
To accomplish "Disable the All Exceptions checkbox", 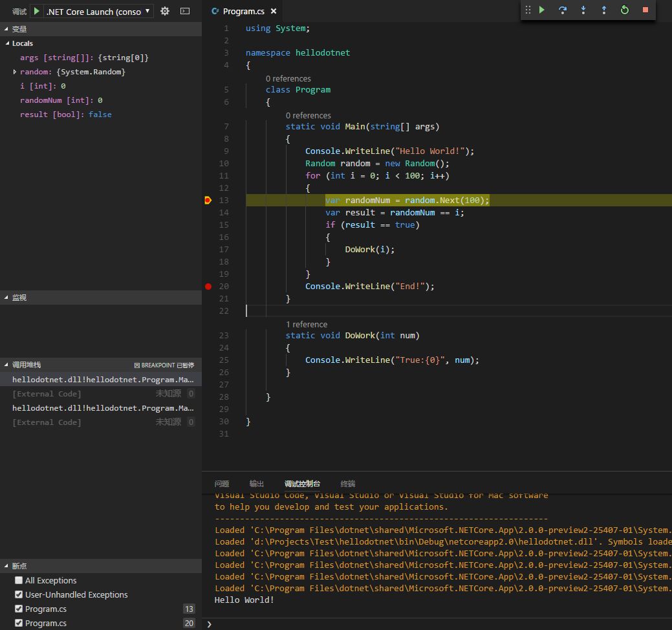I will click(x=19, y=580).
